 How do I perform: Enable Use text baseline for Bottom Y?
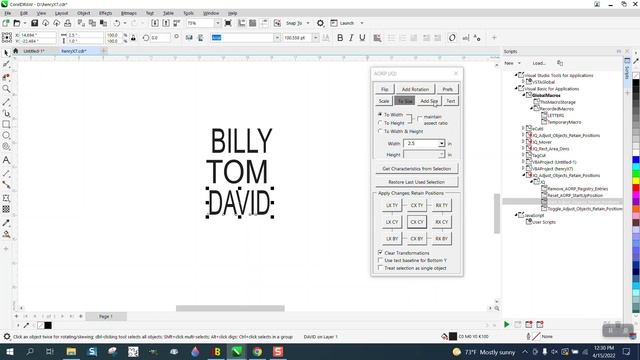coord(380,260)
